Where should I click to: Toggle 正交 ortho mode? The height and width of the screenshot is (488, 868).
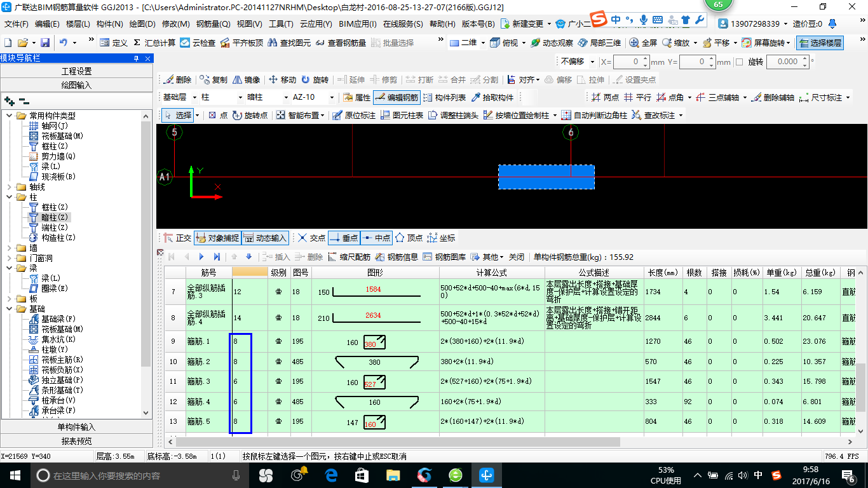[x=177, y=238]
